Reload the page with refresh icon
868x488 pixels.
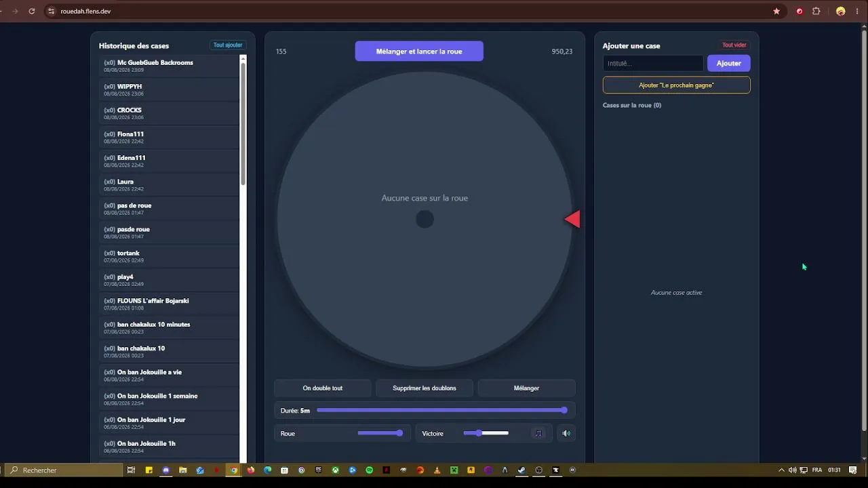(x=32, y=12)
